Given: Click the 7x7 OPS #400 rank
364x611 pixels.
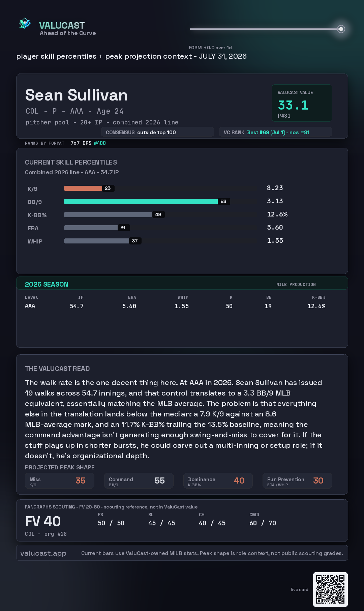Looking at the screenshot, I should 88,143.
